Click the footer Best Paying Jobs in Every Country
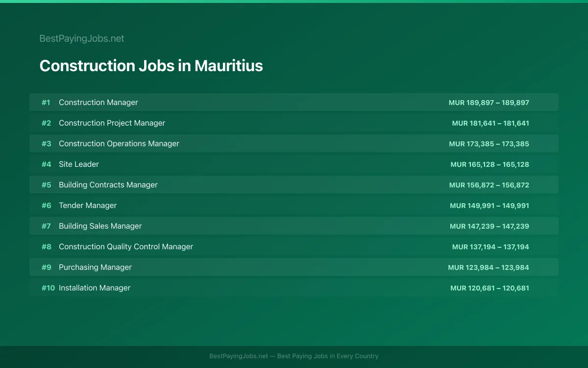The width and height of the screenshot is (588, 368). pyautogui.click(x=328, y=356)
